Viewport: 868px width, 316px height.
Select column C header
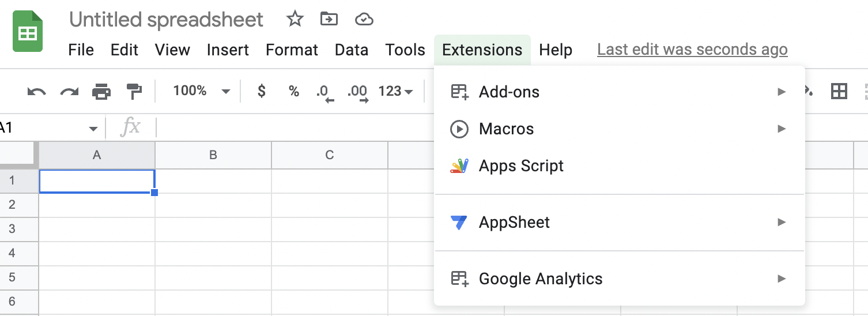point(330,155)
